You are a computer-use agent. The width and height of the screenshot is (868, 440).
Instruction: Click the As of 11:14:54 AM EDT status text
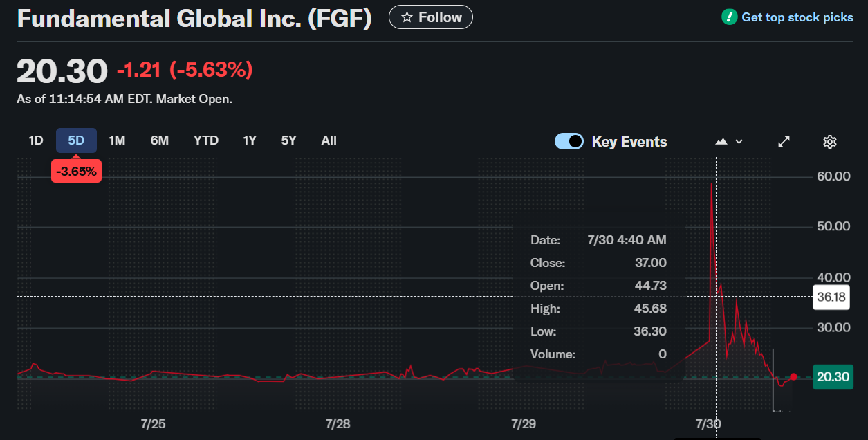pyautogui.click(x=124, y=99)
